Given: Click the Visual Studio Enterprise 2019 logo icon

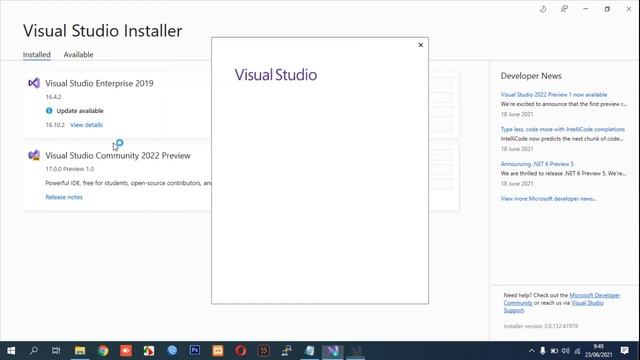Looking at the screenshot, I should [34, 83].
